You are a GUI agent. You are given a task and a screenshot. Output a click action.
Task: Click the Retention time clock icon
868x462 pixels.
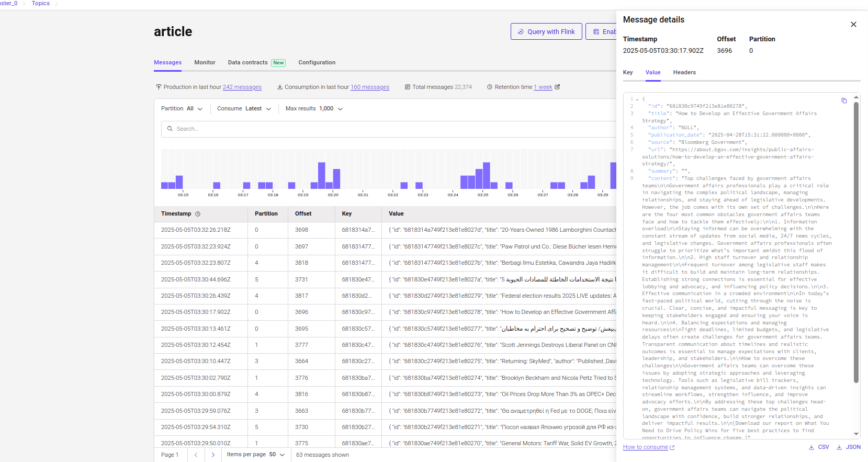pyautogui.click(x=490, y=87)
